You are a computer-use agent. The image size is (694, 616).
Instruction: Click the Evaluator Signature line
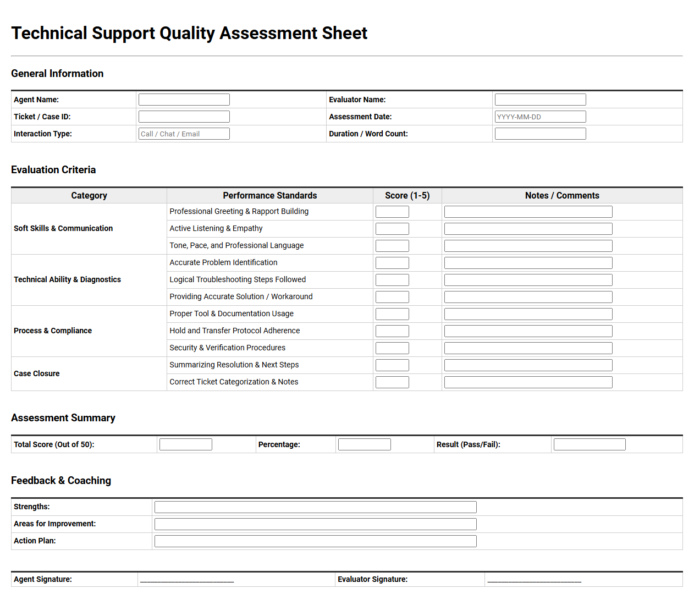pyautogui.click(x=535, y=580)
